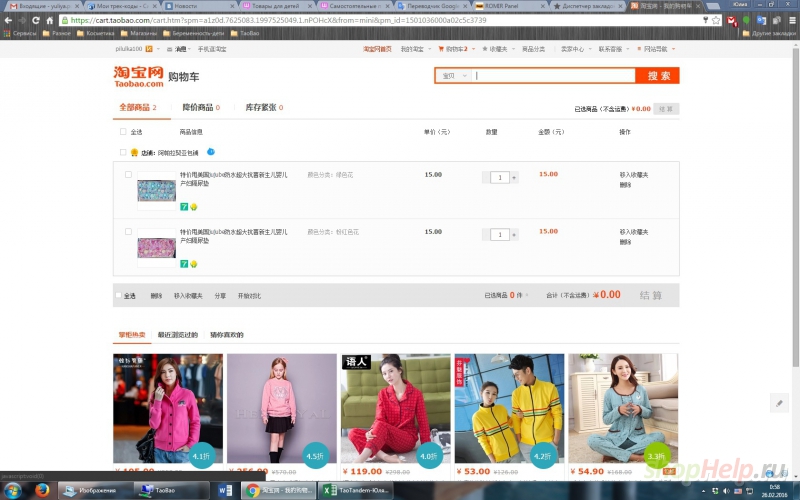Open the Word icon in the taskbar
The image size is (800, 500).
[224, 490]
